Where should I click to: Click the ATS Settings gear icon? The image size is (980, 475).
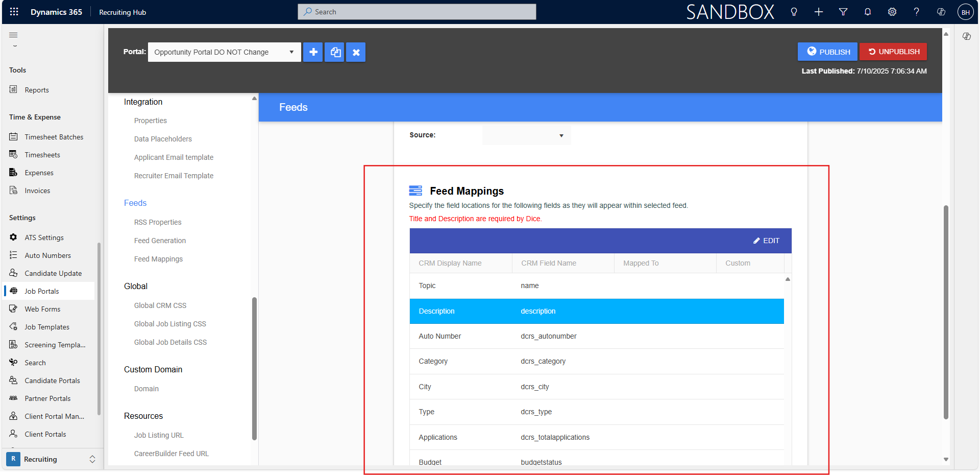pos(13,237)
